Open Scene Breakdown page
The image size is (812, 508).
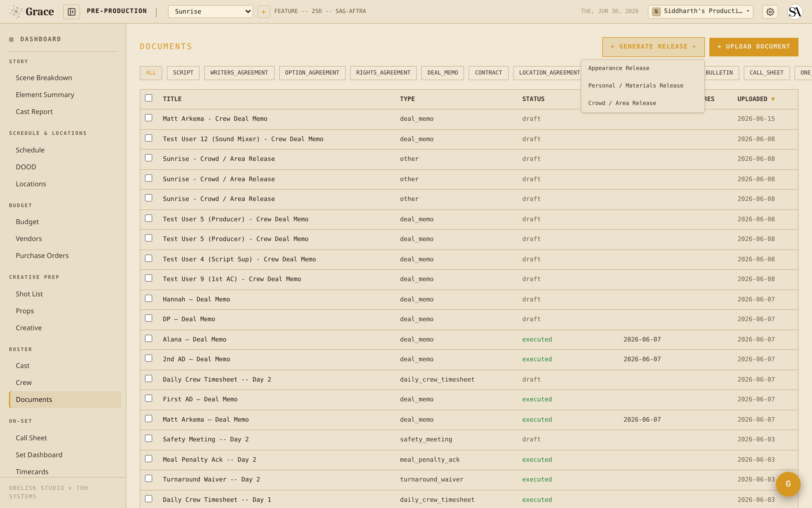[44, 78]
